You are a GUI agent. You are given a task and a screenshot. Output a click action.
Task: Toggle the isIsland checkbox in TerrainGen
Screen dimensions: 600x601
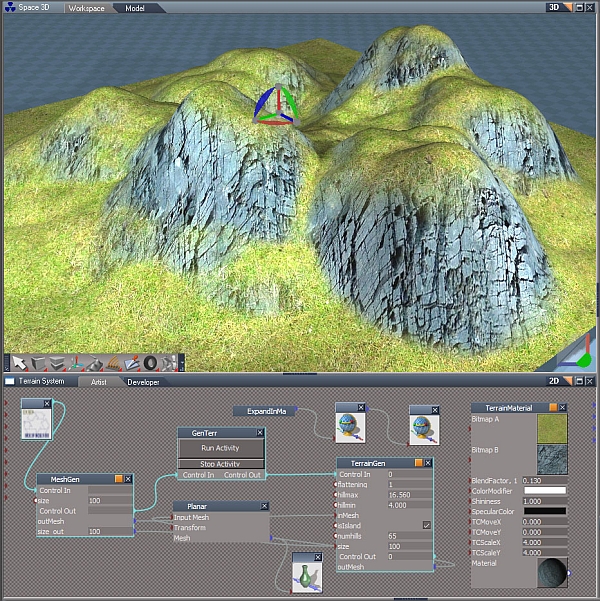(426, 525)
